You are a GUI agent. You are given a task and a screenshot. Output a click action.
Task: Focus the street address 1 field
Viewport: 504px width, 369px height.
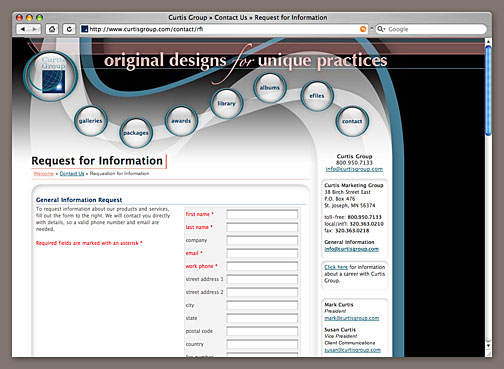(262, 279)
